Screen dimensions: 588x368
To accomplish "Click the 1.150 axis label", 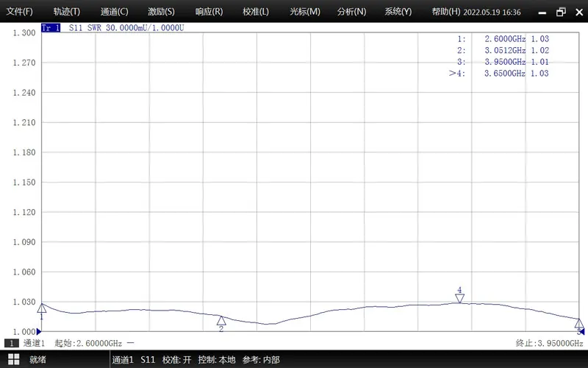I will [24, 182].
